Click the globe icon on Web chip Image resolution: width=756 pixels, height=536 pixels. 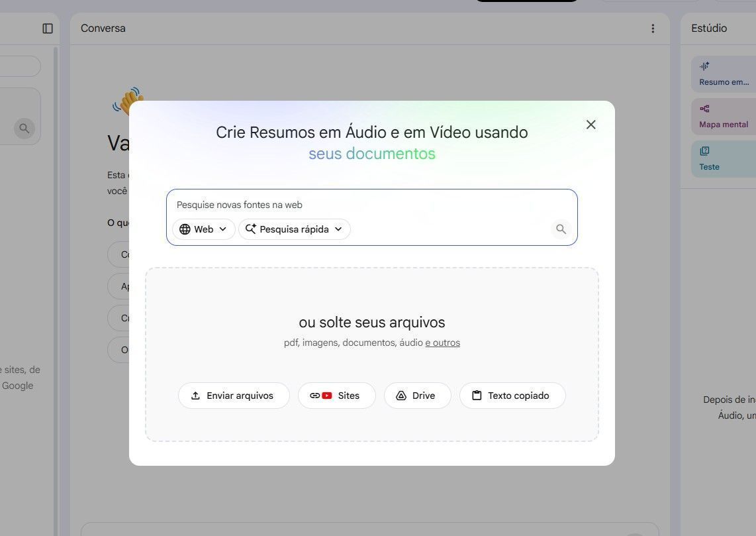[185, 229]
